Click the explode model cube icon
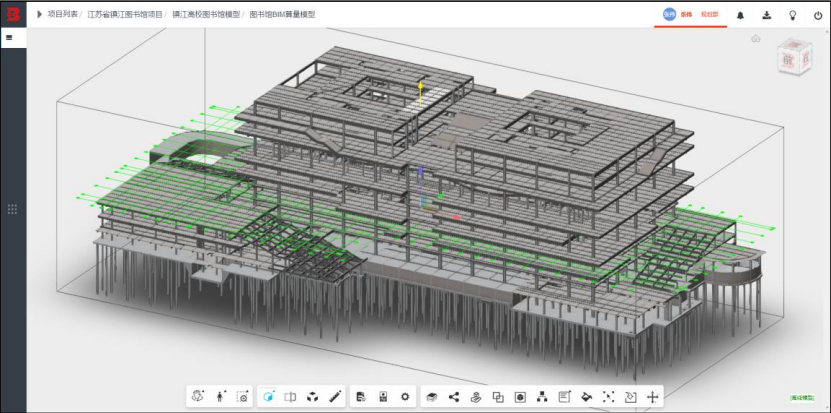Screen dimensions: 831x413 [x=313, y=397]
